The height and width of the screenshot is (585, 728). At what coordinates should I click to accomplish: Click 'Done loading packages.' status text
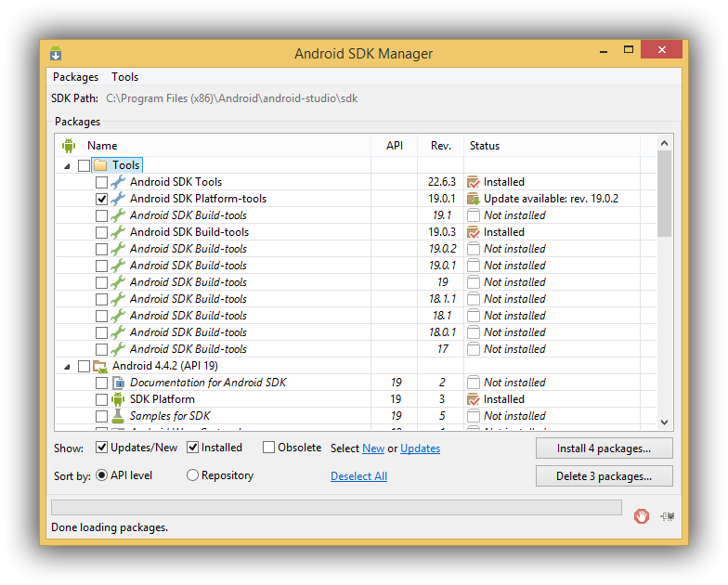pos(110,527)
